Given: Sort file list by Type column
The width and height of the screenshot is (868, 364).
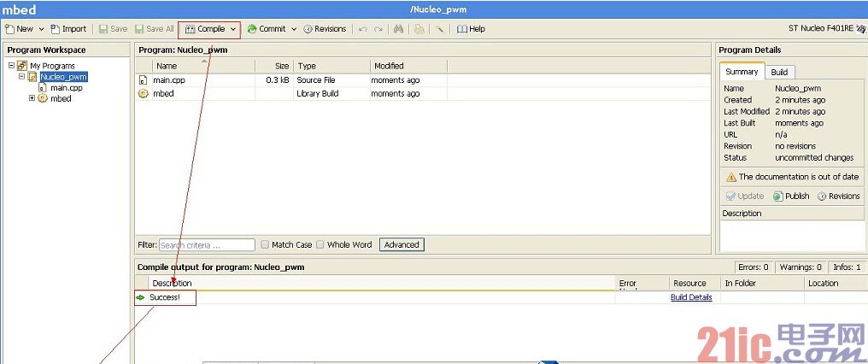Looking at the screenshot, I should pyautogui.click(x=331, y=66).
